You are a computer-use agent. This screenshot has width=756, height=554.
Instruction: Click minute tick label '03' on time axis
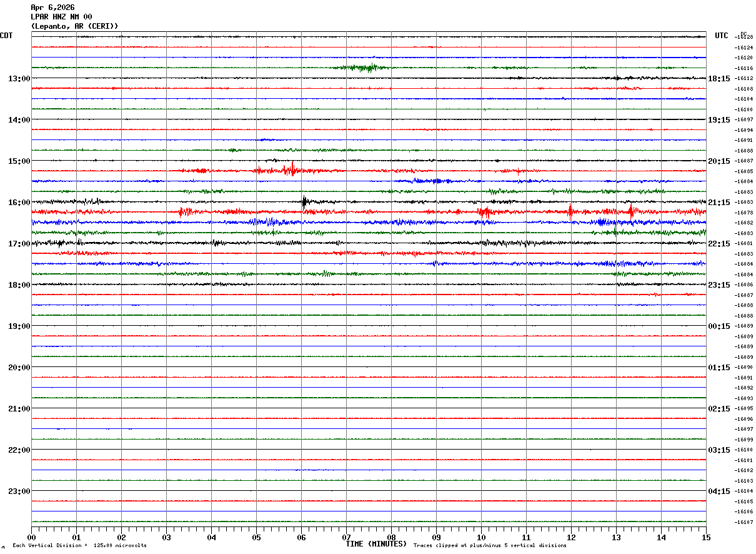(x=166, y=538)
